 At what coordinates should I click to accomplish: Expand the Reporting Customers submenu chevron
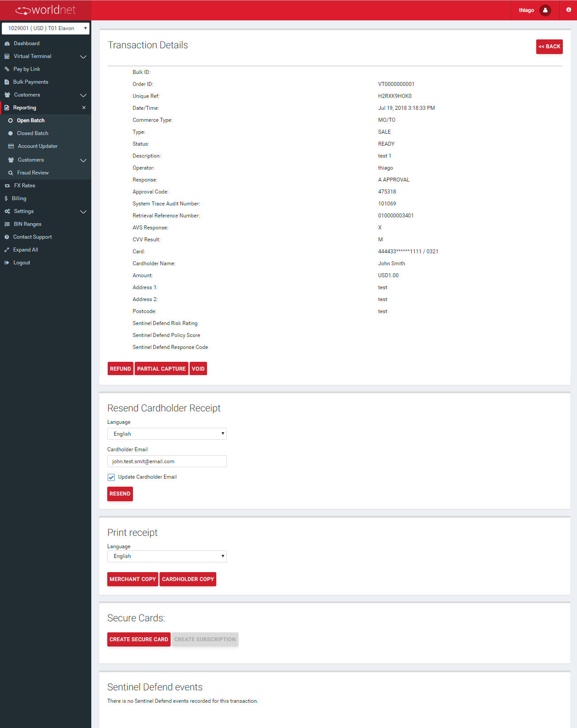pos(83,160)
